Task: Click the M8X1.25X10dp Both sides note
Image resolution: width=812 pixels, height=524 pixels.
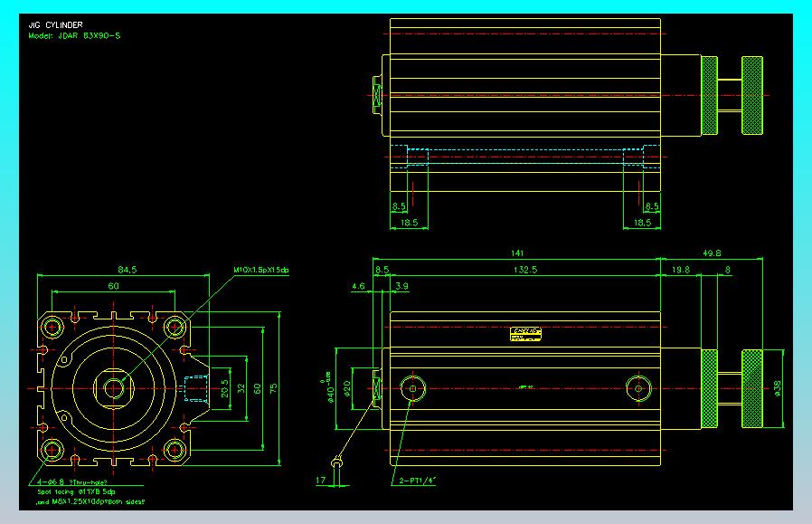Action: [91, 501]
